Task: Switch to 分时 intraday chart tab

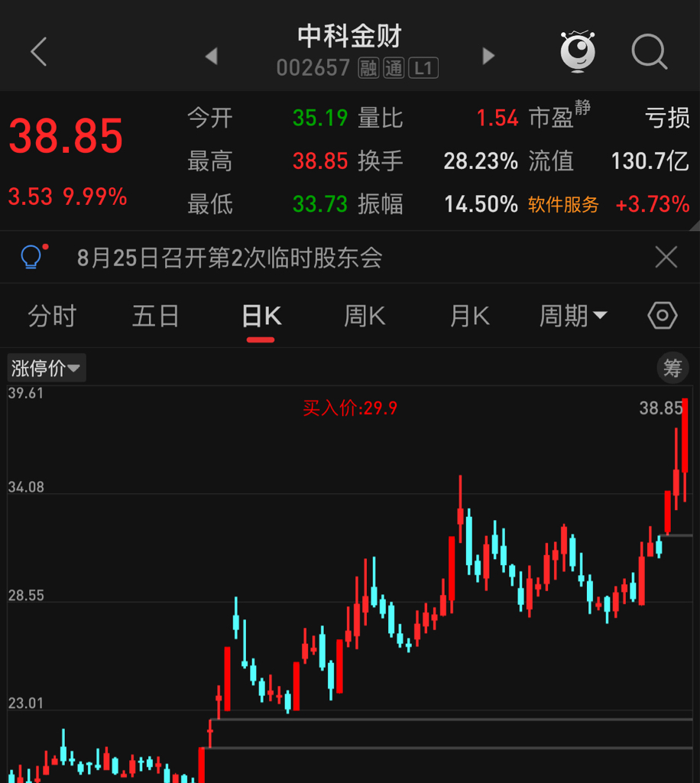Action: [52, 316]
